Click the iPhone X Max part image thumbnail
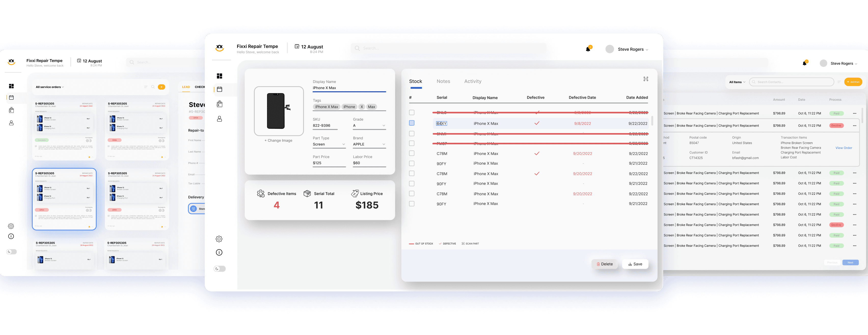The width and height of the screenshot is (868, 335). coord(279,111)
